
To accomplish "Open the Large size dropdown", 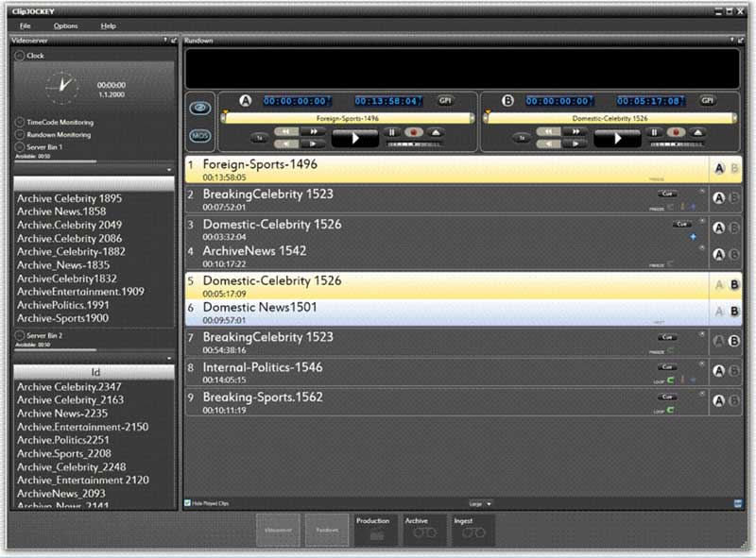I will pos(481,504).
